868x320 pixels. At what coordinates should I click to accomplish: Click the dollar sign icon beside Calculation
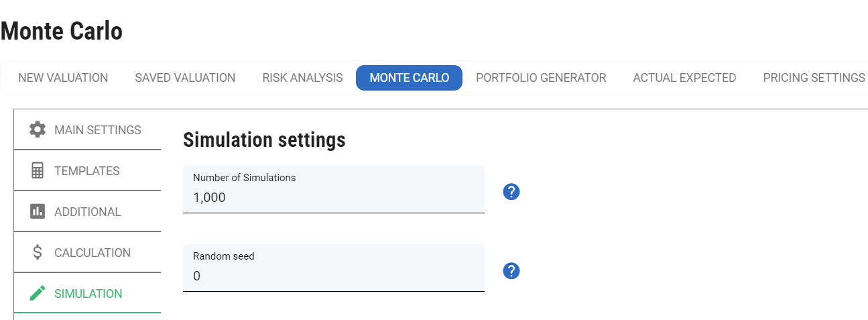click(38, 252)
